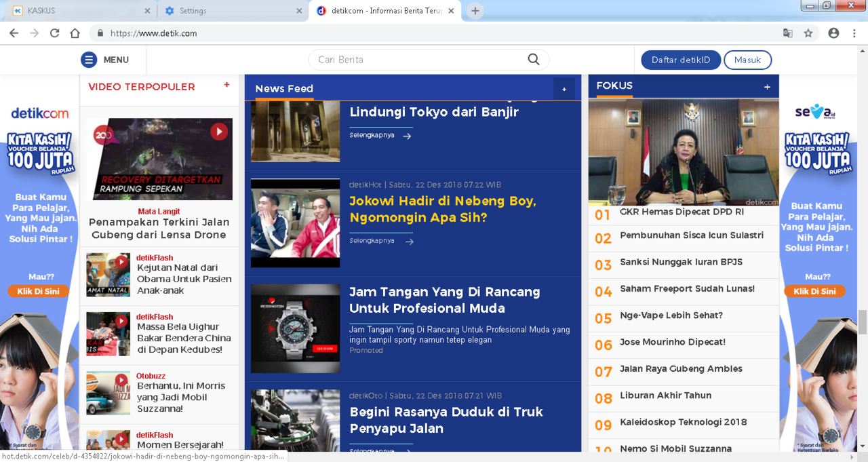Open Momen Bersejarah video title
868x462 pixels.
tap(180, 445)
